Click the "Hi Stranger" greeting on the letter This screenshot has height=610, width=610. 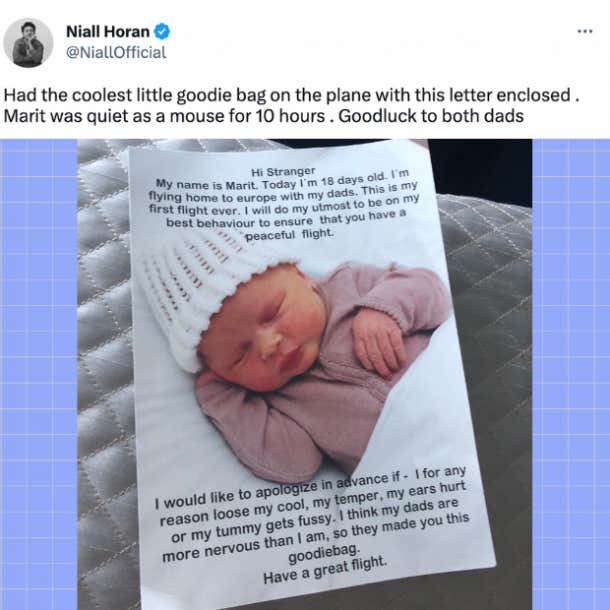(283, 172)
